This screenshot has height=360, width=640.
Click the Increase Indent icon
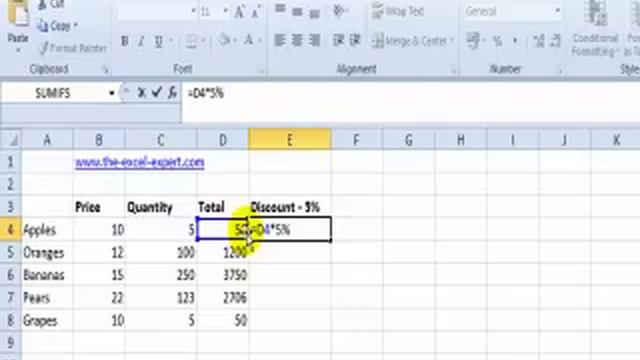[355, 40]
